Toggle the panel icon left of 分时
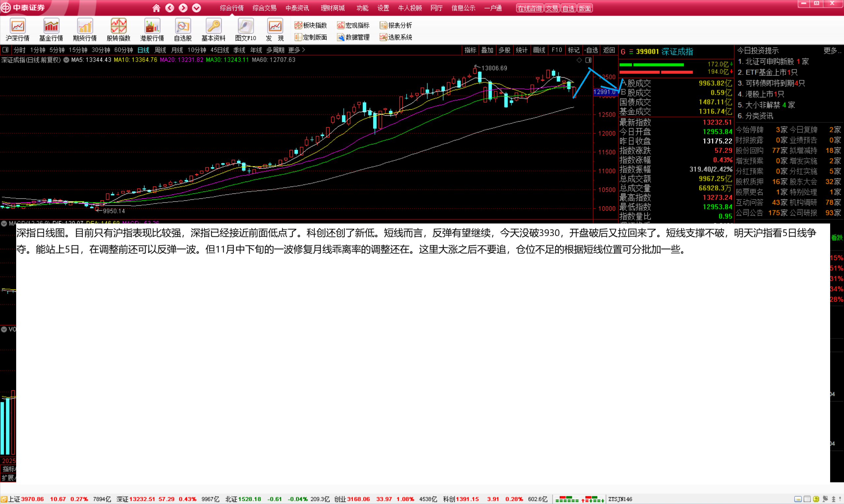The height and width of the screenshot is (504, 844). (x=5, y=50)
